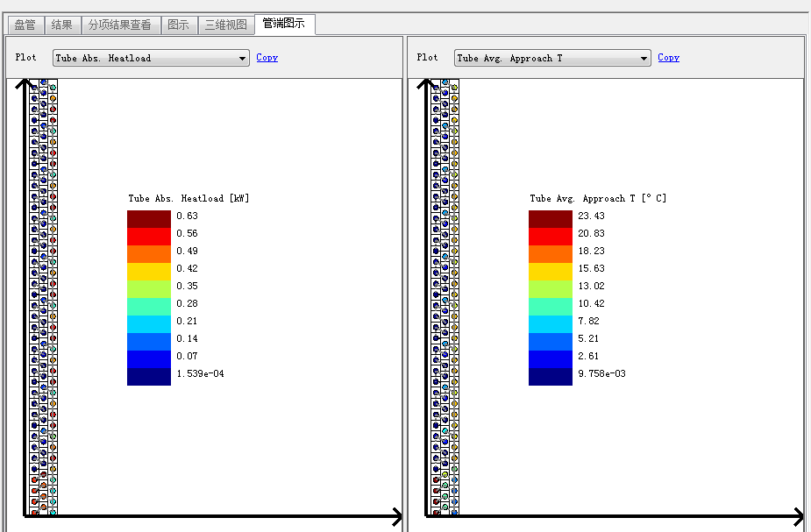Image resolution: width=811 pixels, height=532 pixels.
Task: Switch to the 盘管 tab
Action: (25, 25)
